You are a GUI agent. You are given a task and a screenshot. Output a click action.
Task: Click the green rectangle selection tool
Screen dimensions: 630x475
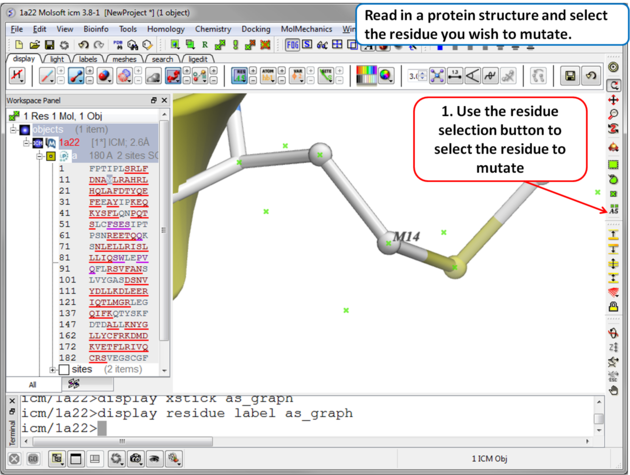(x=614, y=164)
